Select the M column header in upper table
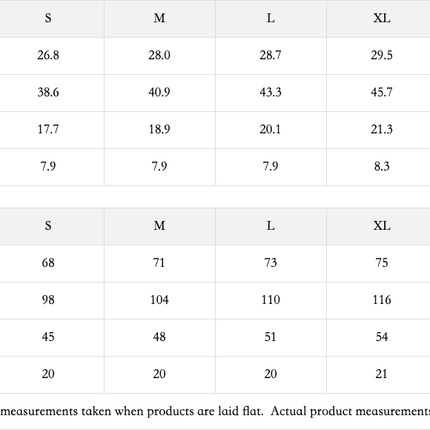Image resolution: width=430 pixels, height=430 pixels. pos(160,18)
